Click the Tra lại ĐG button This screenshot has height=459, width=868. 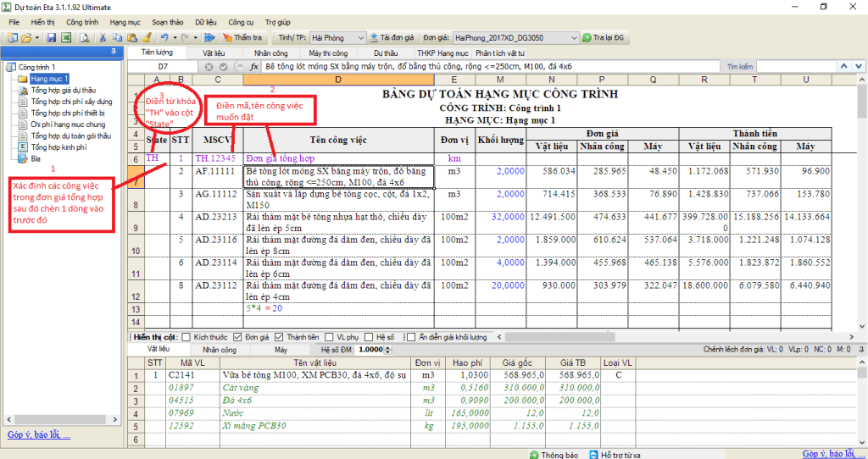(604, 38)
